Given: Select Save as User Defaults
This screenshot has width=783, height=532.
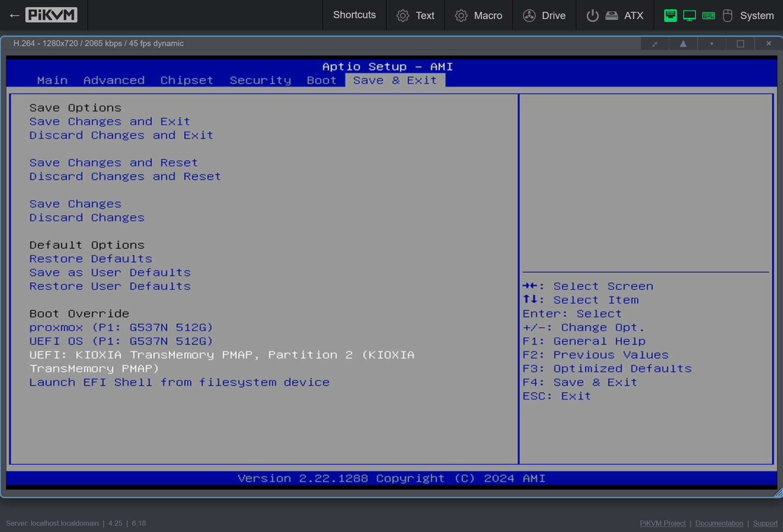Looking at the screenshot, I should 110,273.
